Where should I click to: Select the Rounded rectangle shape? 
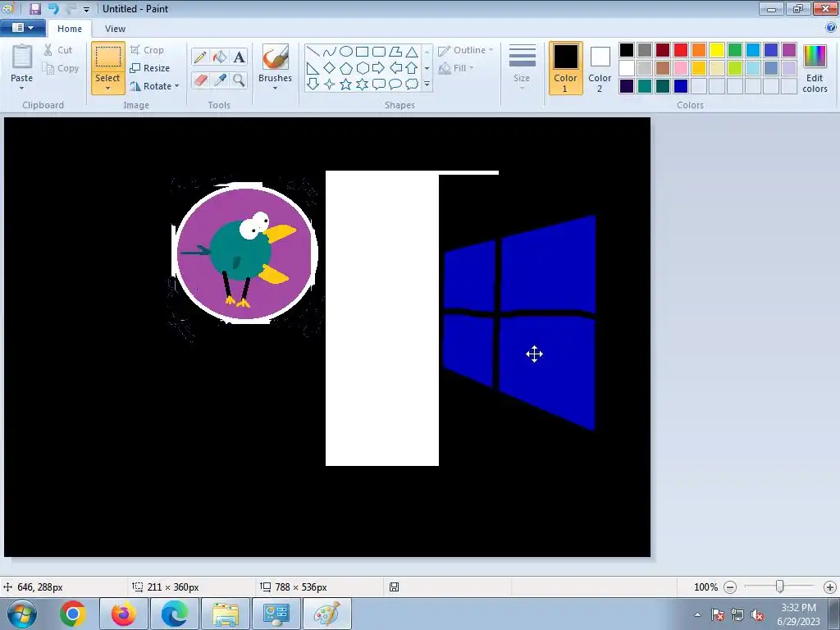[x=379, y=52]
